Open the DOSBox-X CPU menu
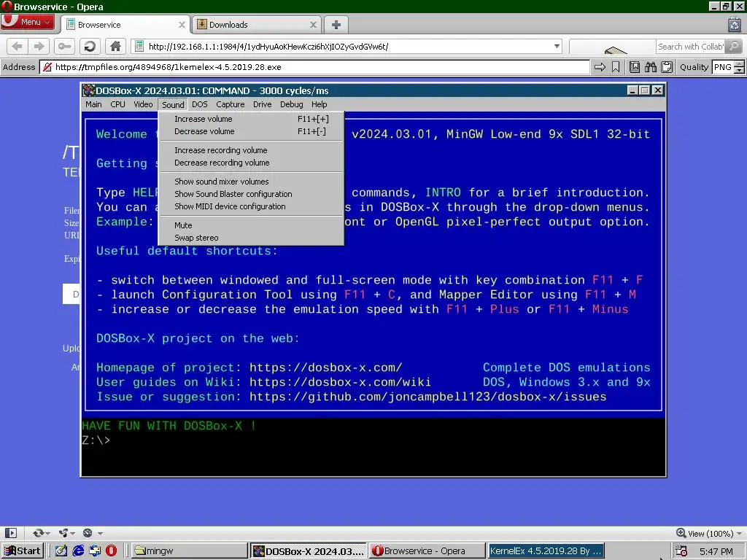Viewport: 747px width, 560px height. (x=117, y=104)
